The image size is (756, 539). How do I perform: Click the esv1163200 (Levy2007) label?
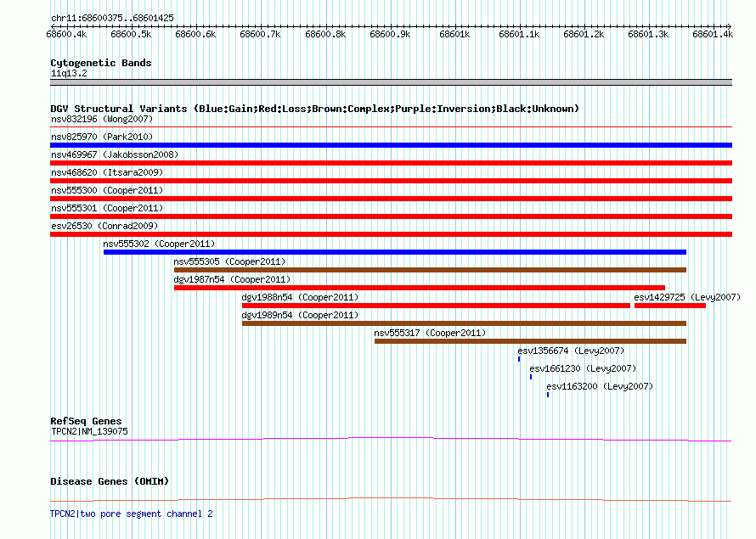click(x=600, y=386)
